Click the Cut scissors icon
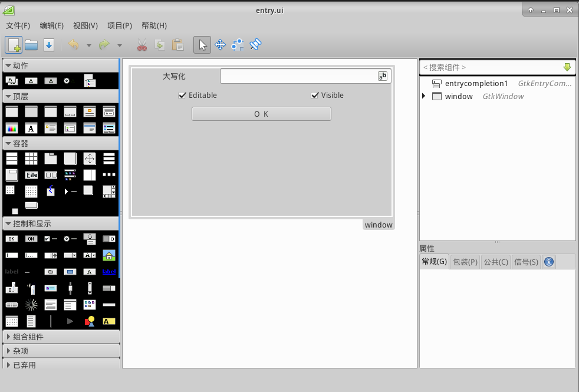 tap(142, 45)
